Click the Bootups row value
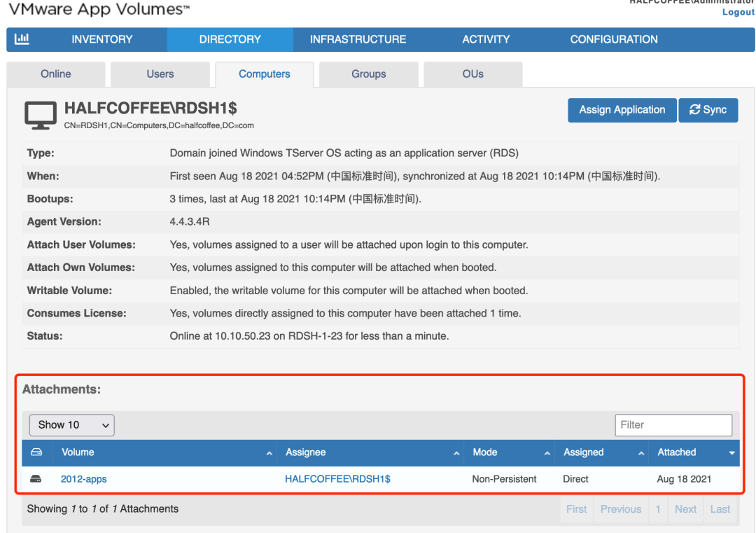The height and width of the screenshot is (533, 756). [295, 199]
